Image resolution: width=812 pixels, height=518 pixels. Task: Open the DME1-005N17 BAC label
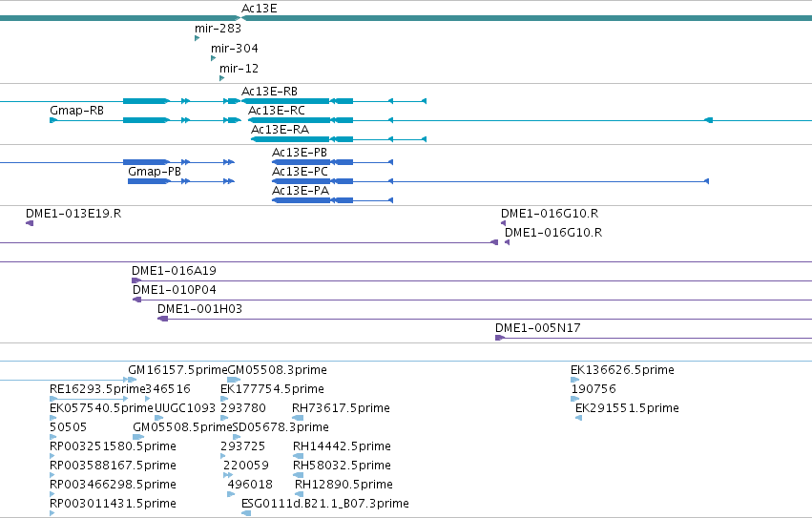pos(537,328)
